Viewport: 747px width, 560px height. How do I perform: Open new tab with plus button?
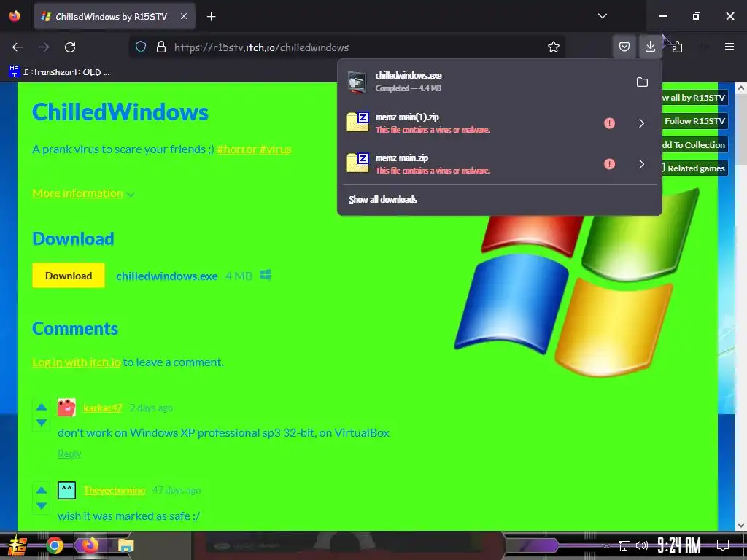(211, 17)
